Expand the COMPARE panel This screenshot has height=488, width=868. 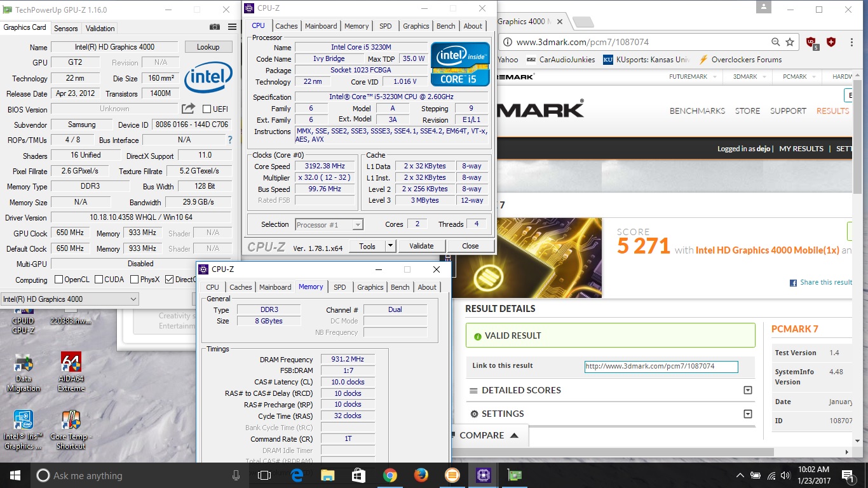[489, 435]
